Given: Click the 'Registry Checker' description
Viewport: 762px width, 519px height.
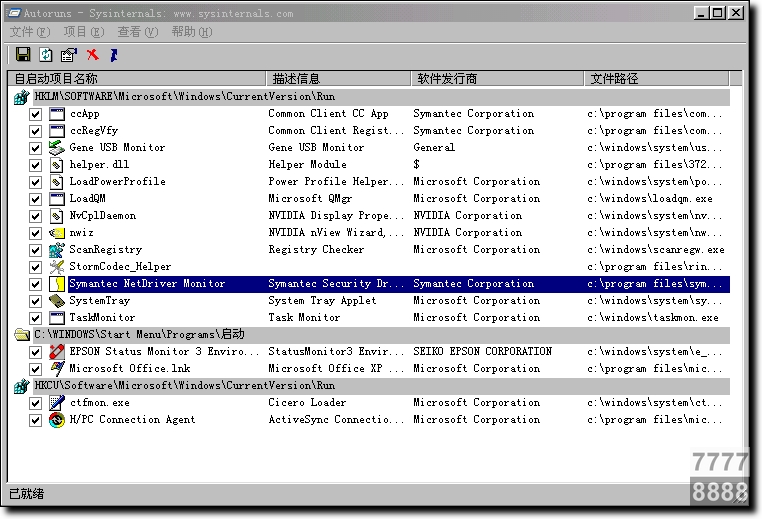Looking at the screenshot, I should pyautogui.click(x=316, y=250).
